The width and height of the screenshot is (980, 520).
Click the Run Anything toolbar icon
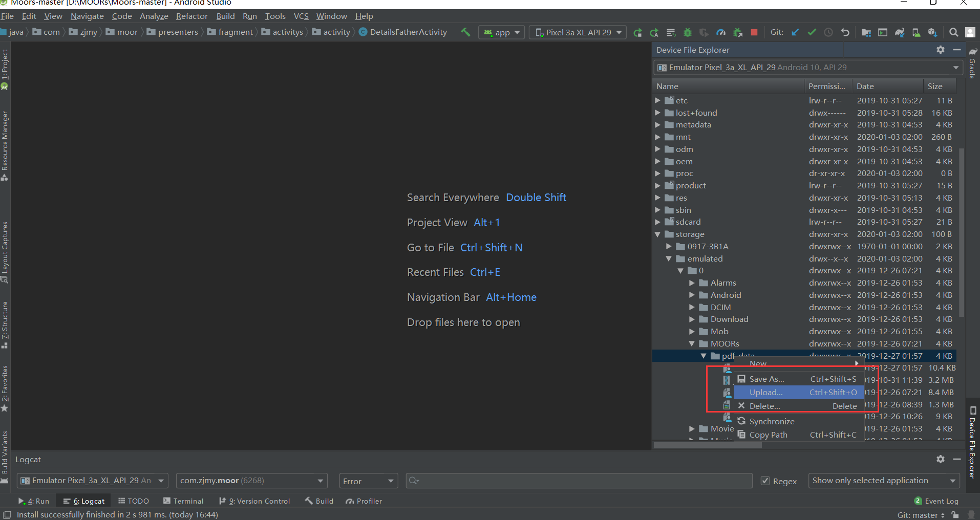(x=883, y=32)
